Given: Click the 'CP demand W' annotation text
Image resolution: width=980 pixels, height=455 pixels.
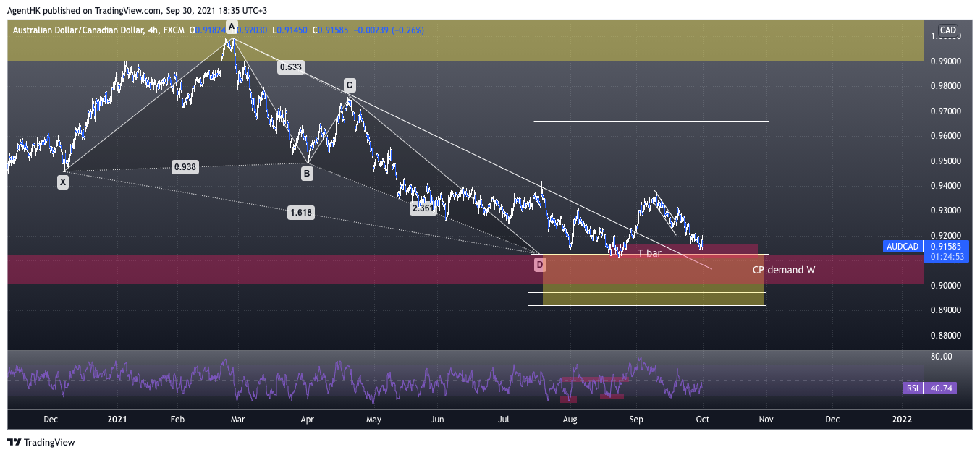Looking at the screenshot, I should 784,270.
